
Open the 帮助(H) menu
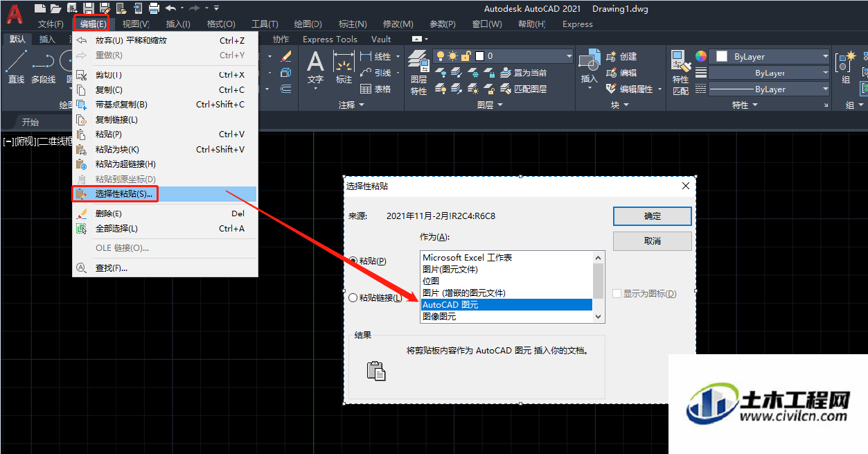pos(532,24)
